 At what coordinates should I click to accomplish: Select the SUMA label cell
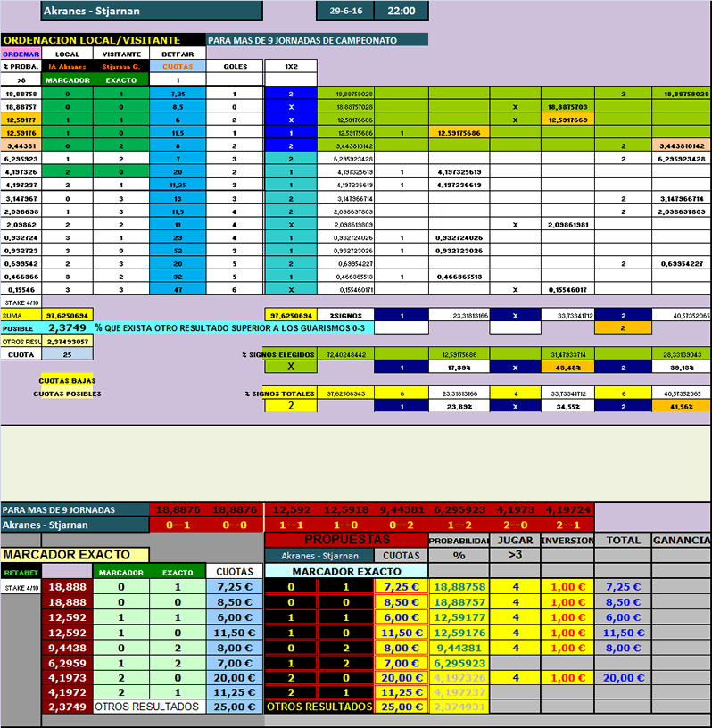21,316
